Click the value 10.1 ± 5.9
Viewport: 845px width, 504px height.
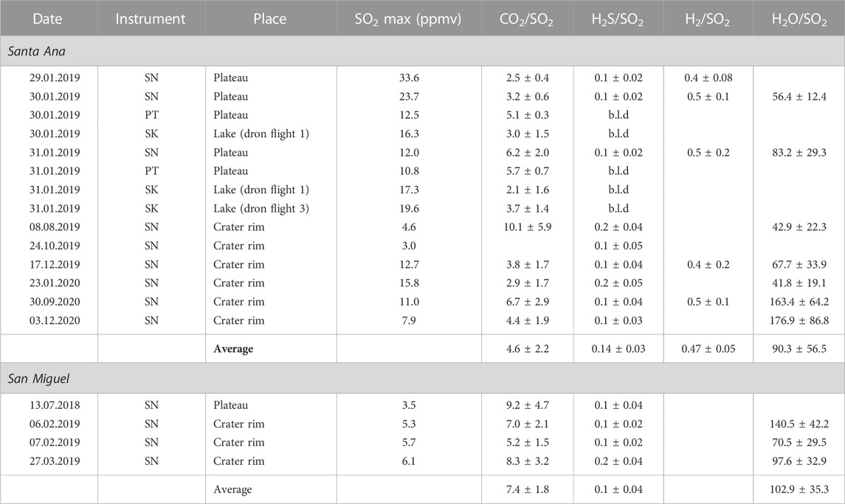[x=528, y=227]
